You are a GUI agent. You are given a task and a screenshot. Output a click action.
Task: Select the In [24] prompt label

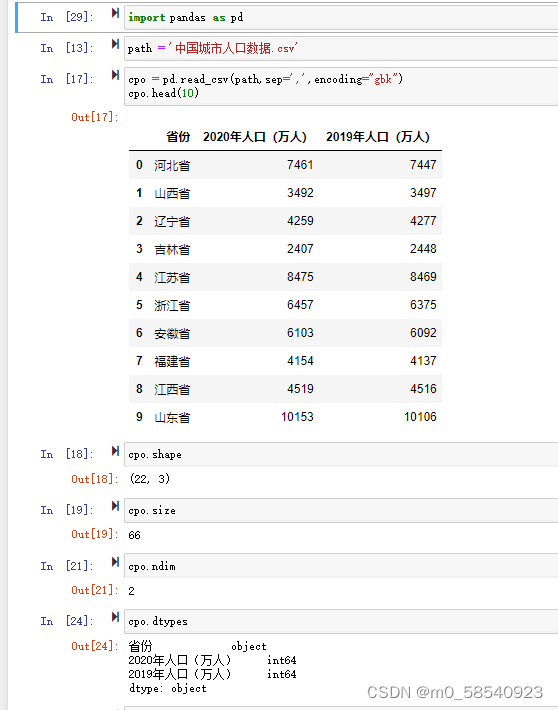[x=67, y=621]
